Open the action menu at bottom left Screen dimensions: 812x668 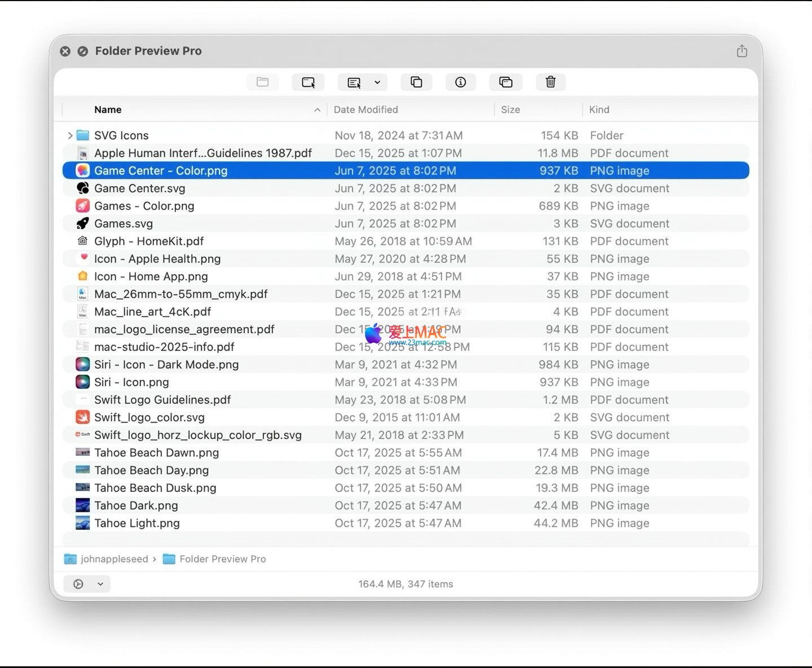[x=86, y=584]
